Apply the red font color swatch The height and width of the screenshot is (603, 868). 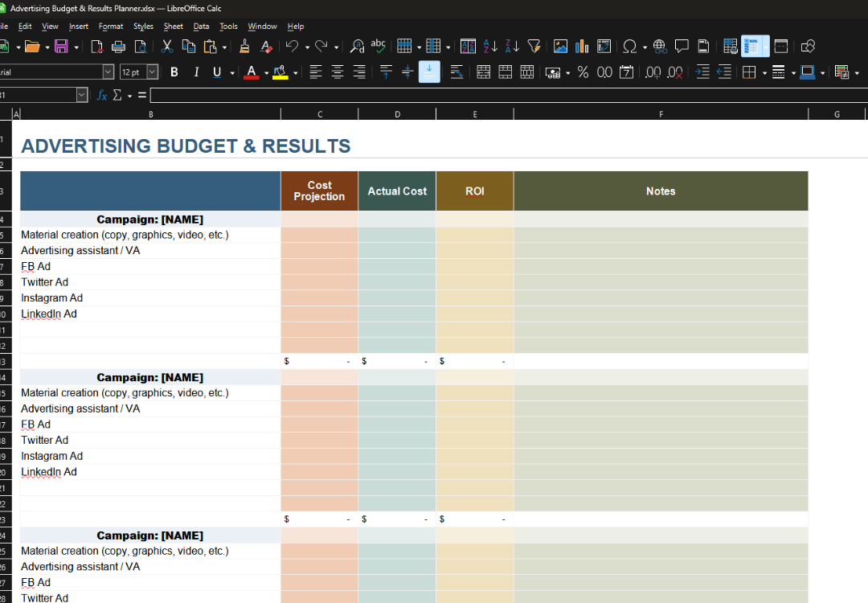coord(252,72)
